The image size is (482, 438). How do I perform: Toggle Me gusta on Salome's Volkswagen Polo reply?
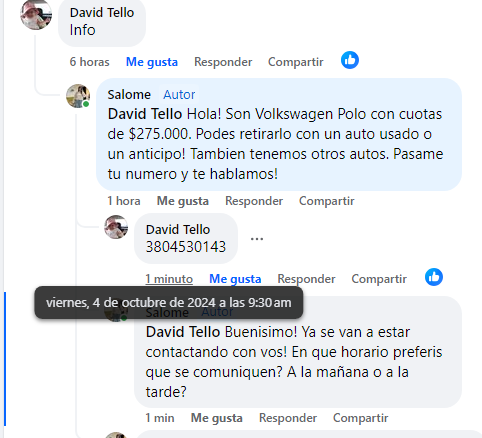(x=183, y=201)
